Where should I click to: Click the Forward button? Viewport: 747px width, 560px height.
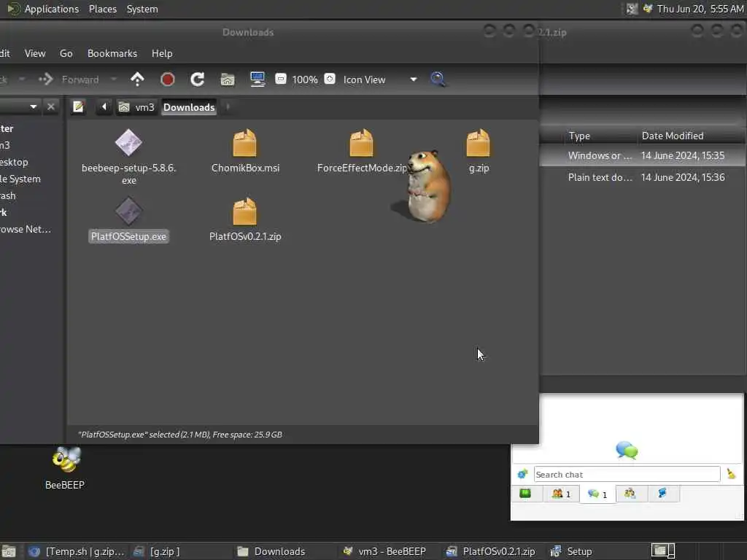(69, 79)
